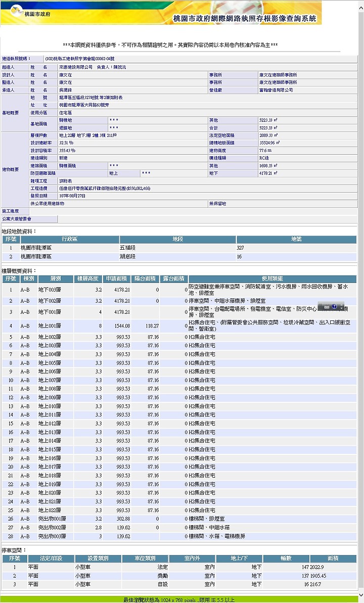The image size is (364, 603).
Task: Click the 地下002層 row label
Action: click(x=49, y=301)
